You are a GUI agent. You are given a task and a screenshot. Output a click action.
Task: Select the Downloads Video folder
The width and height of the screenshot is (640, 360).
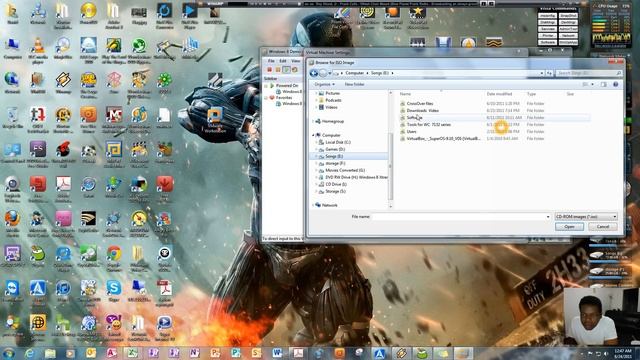point(422,111)
